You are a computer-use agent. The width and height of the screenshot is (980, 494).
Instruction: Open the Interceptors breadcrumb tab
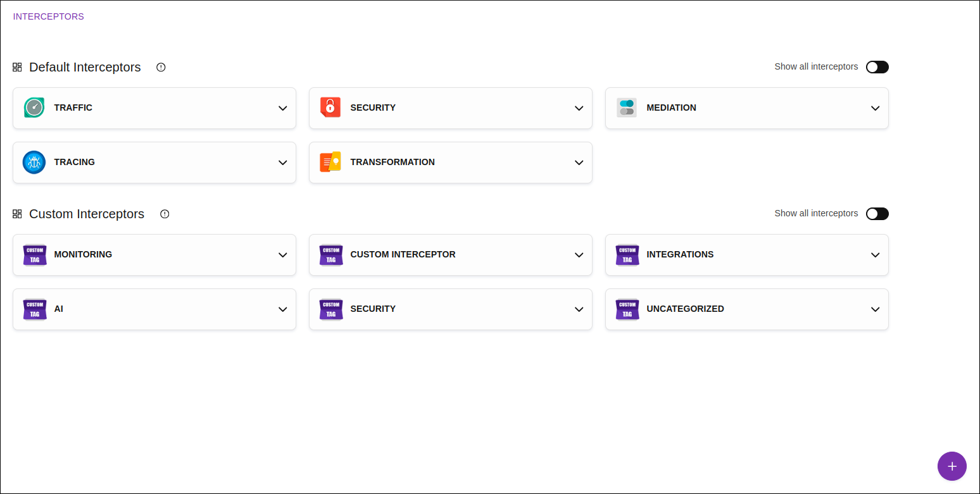(49, 16)
